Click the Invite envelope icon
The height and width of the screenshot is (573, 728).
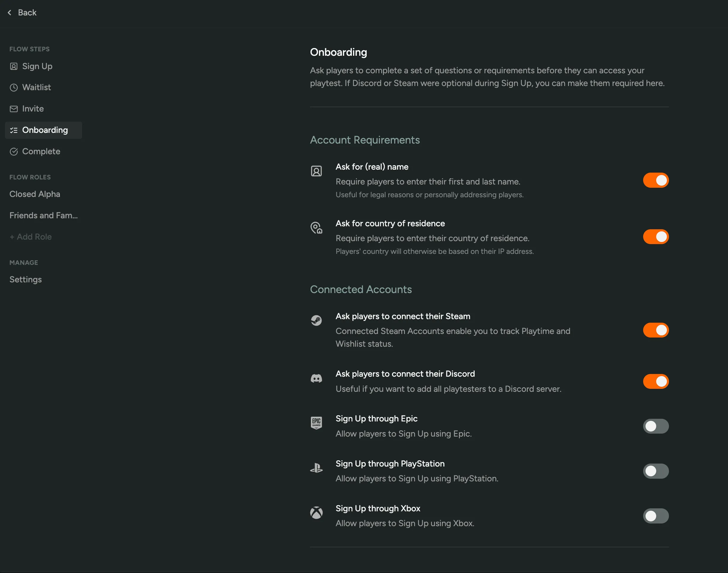pyautogui.click(x=13, y=109)
